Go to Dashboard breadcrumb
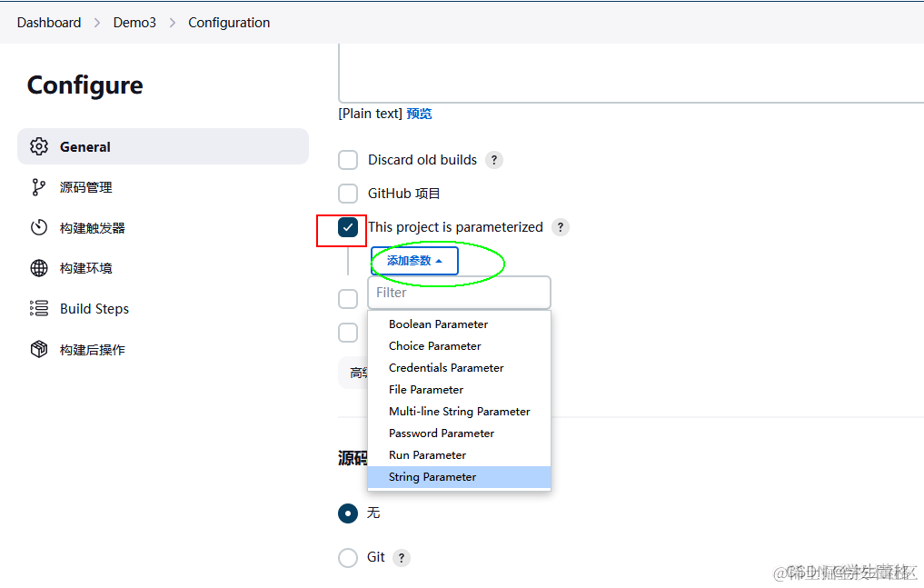Viewport: 924px width, 588px height. point(49,23)
